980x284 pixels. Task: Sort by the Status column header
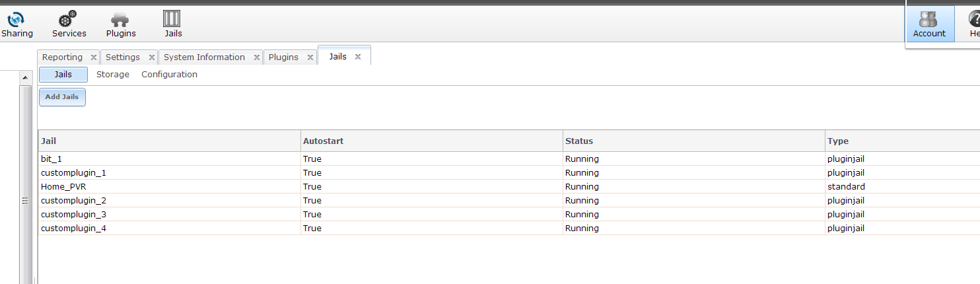pyautogui.click(x=578, y=141)
